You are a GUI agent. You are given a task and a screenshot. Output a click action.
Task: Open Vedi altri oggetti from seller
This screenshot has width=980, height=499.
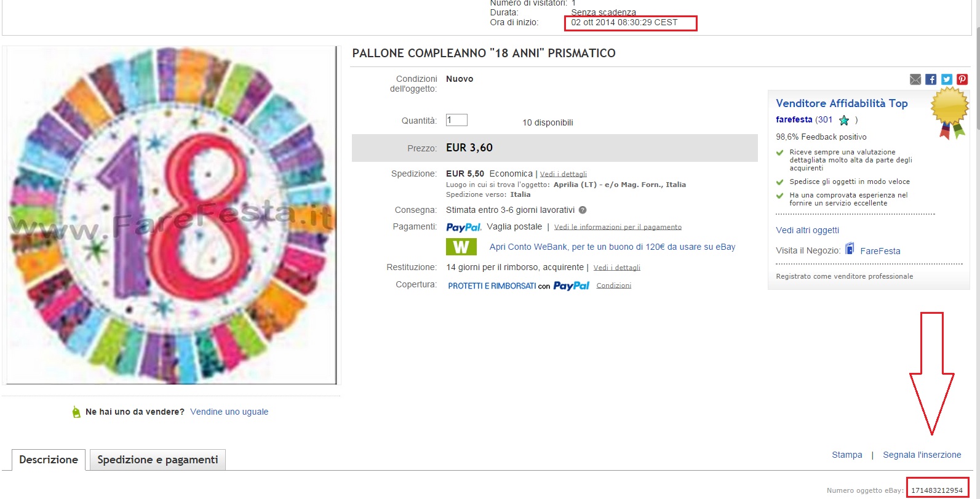click(807, 230)
